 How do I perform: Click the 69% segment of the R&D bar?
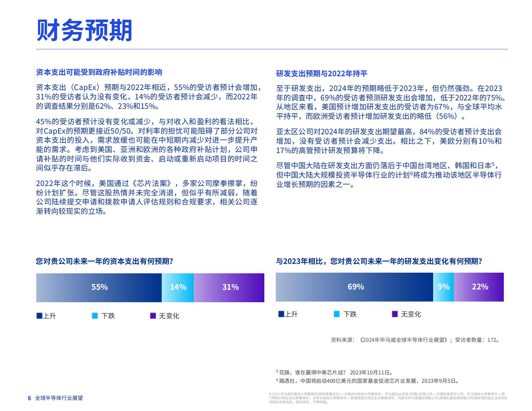coord(354,287)
